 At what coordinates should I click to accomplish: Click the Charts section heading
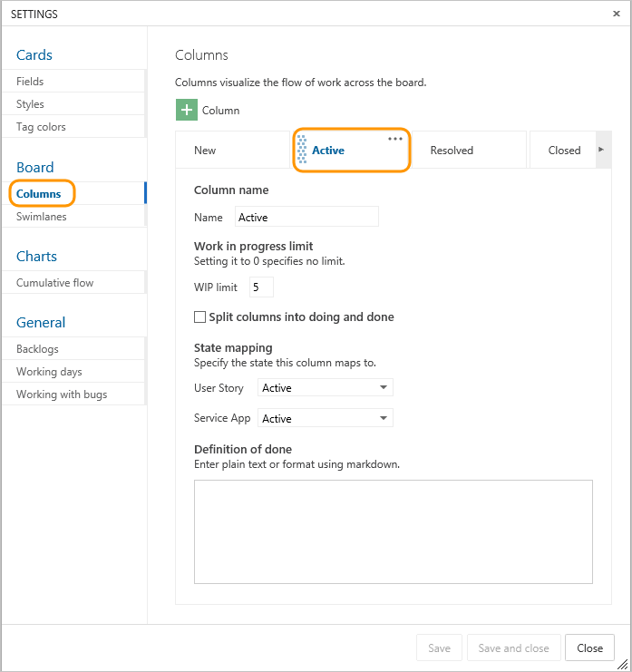point(36,257)
